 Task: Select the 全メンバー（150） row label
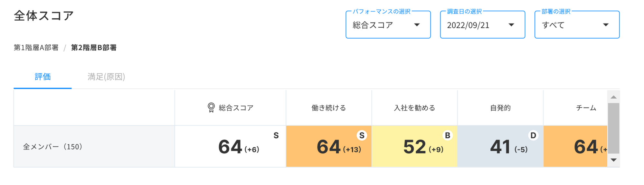pyautogui.click(x=53, y=147)
